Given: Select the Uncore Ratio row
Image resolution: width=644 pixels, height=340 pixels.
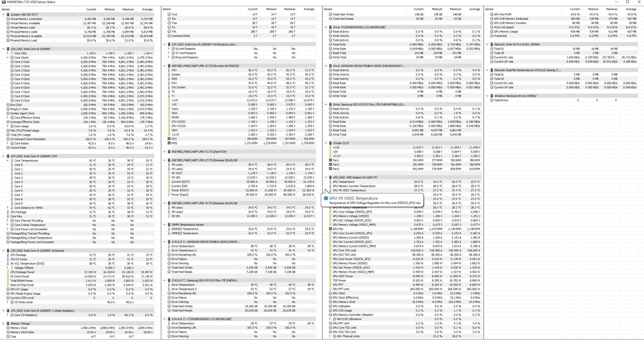Looking at the screenshot, I should tap(78, 148).
